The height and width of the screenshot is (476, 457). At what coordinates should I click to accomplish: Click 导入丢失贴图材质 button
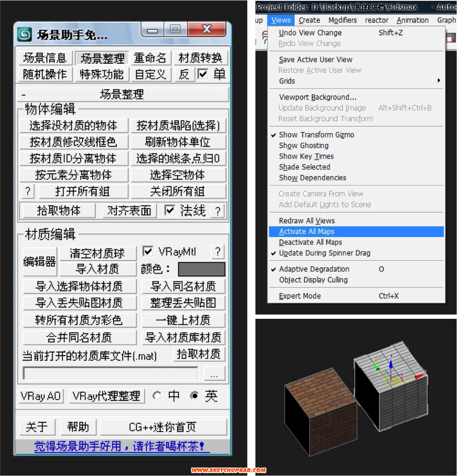(x=79, y=303)
